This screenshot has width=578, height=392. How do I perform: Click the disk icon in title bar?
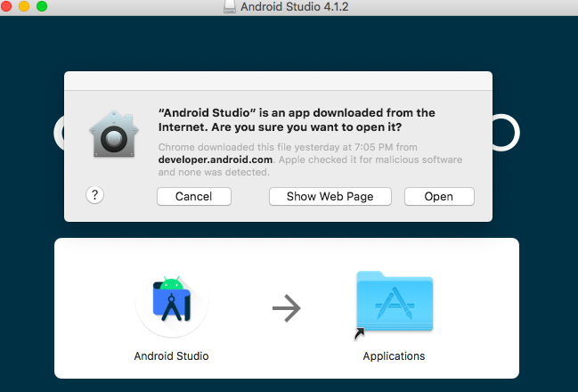point(229,6)
